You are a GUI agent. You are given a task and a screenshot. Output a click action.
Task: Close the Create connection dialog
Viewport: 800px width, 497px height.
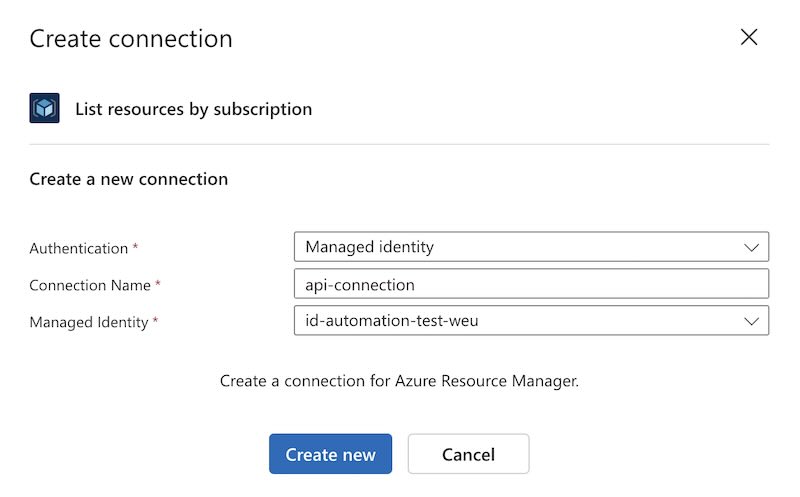click(748, 37)
